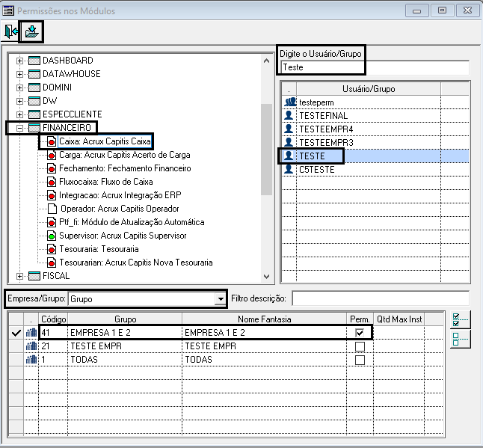Select Integracao: Acrux Integração ERP
Screen dimensions: 483x448
[x=120, y=195]
